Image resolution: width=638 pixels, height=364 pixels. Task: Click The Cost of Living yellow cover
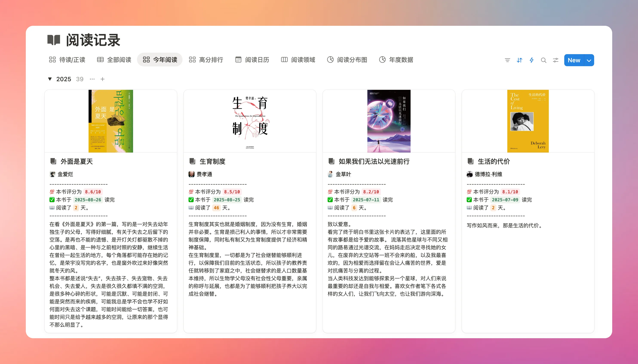528,121
